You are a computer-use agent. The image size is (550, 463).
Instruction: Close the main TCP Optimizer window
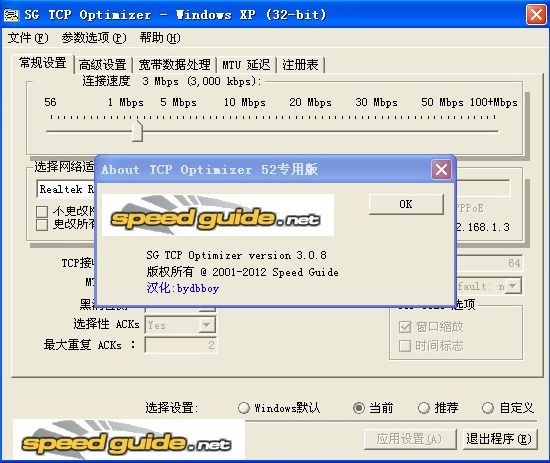[x=536, y=15]
